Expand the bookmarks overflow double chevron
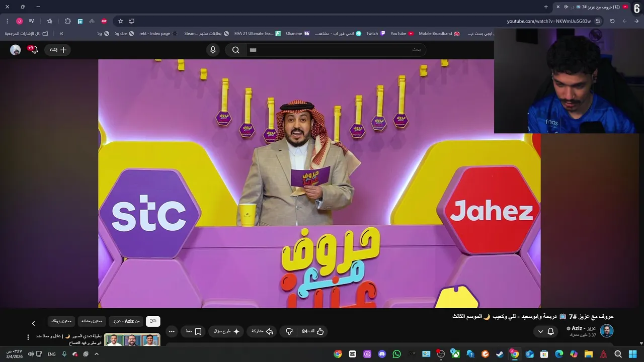 pyautogui.click(x=61, y=34)
